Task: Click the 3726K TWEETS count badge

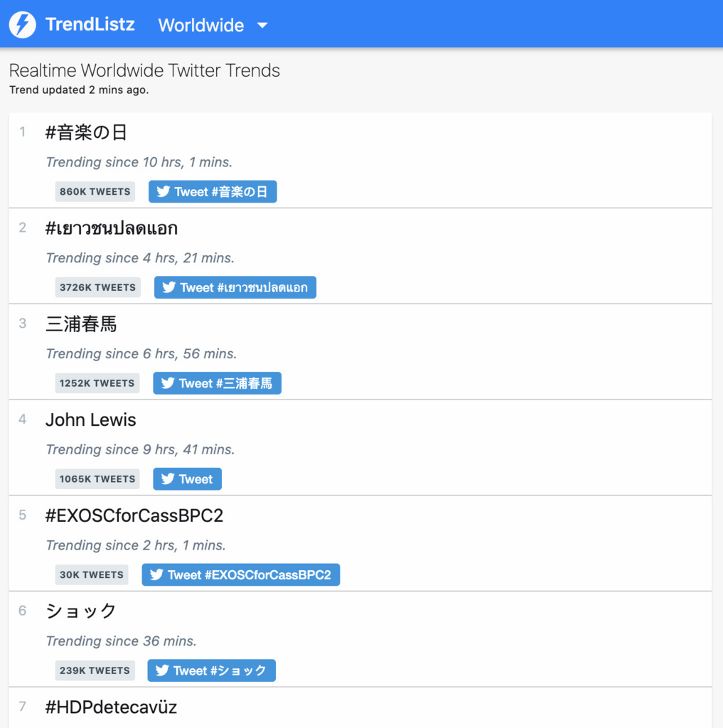Action: (97, 287)
